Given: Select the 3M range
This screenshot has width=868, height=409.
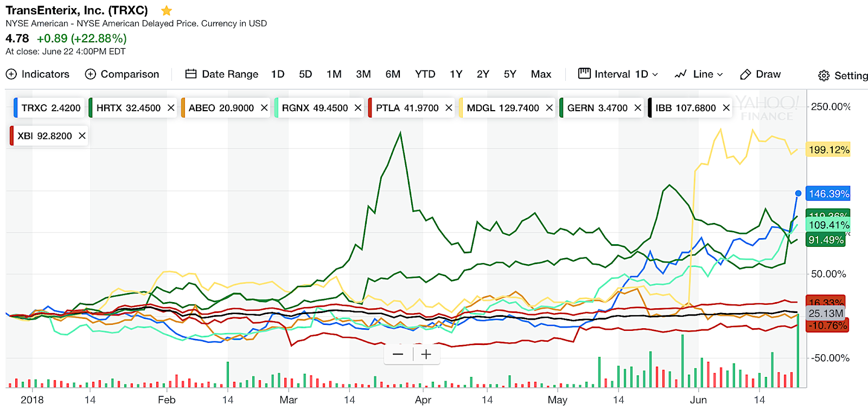Looking at the screenshot, I should 363,74.
